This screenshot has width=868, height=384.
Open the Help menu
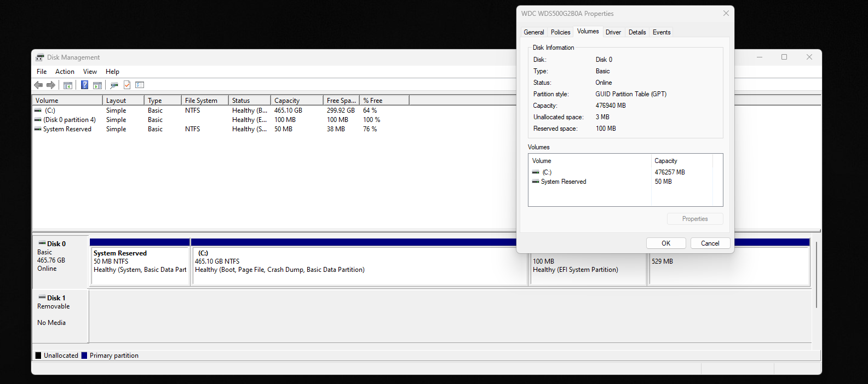tap(112, 72)
